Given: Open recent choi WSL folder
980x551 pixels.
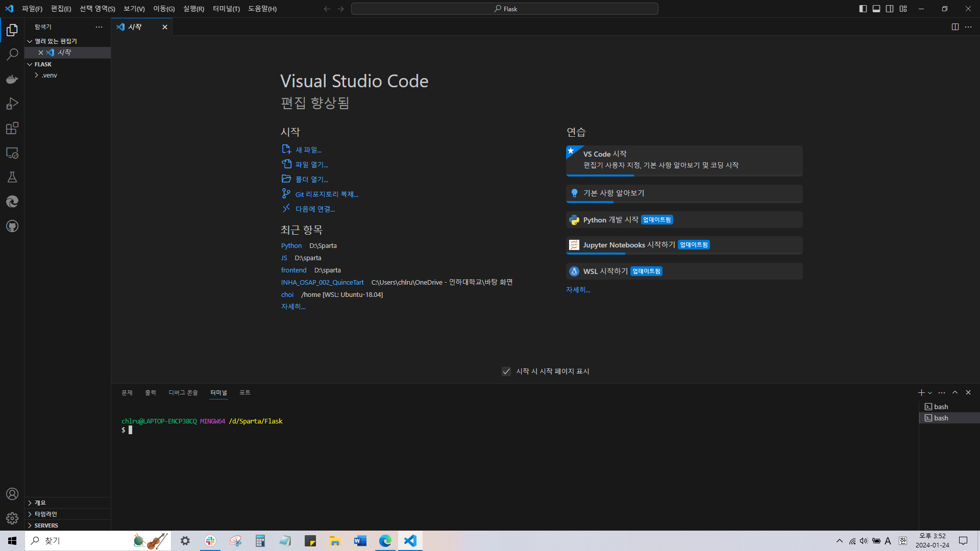Looking at the screenshot, I should [x=287, y=295].
